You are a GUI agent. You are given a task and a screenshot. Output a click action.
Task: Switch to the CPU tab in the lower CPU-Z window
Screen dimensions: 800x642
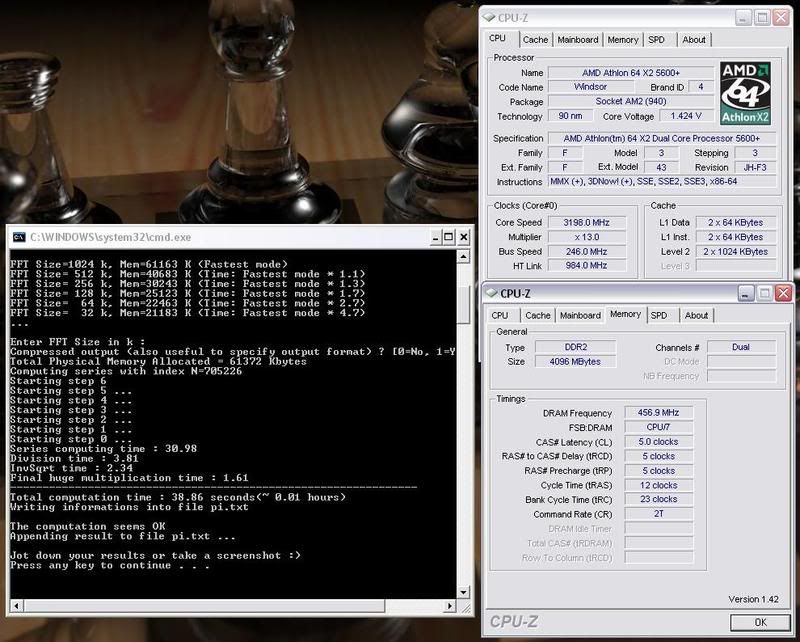[499, 315]
